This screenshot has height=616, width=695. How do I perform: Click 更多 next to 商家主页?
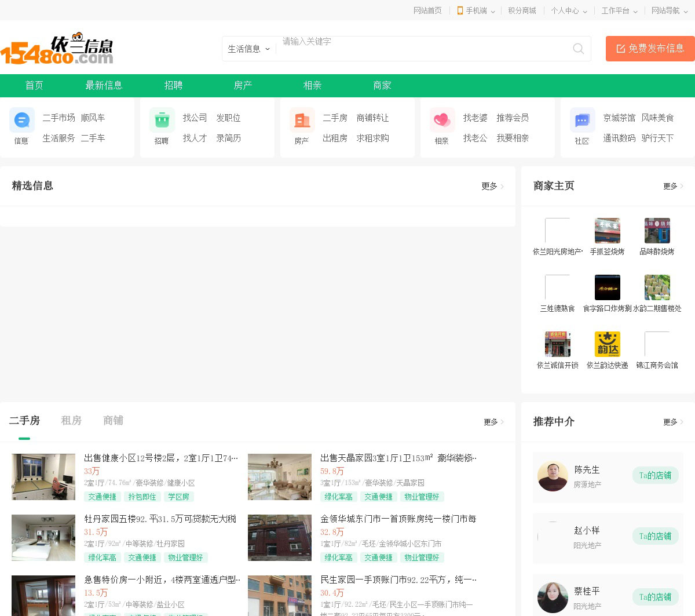(673, 186)
